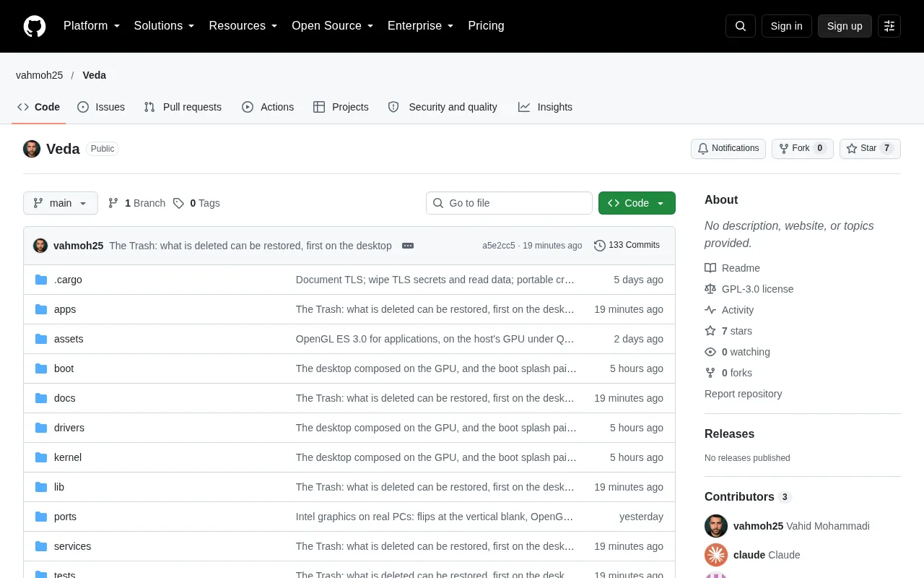Screen dimensions: 924x578
Task: Click the commit history clock icon
Action: click(600, 246)
